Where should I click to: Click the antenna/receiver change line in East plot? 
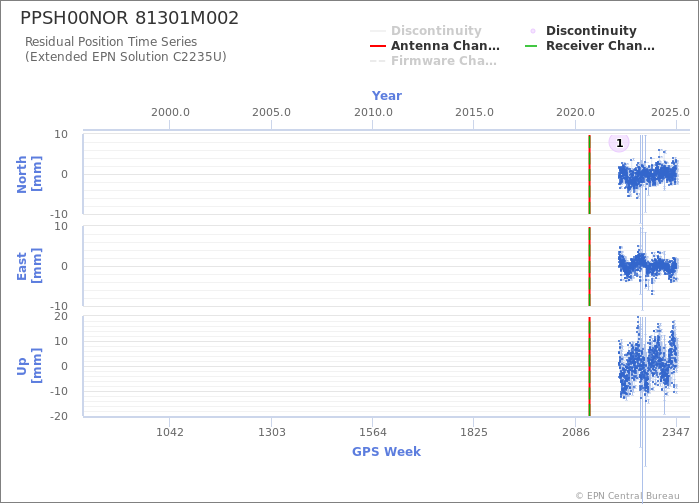[589, 267]
